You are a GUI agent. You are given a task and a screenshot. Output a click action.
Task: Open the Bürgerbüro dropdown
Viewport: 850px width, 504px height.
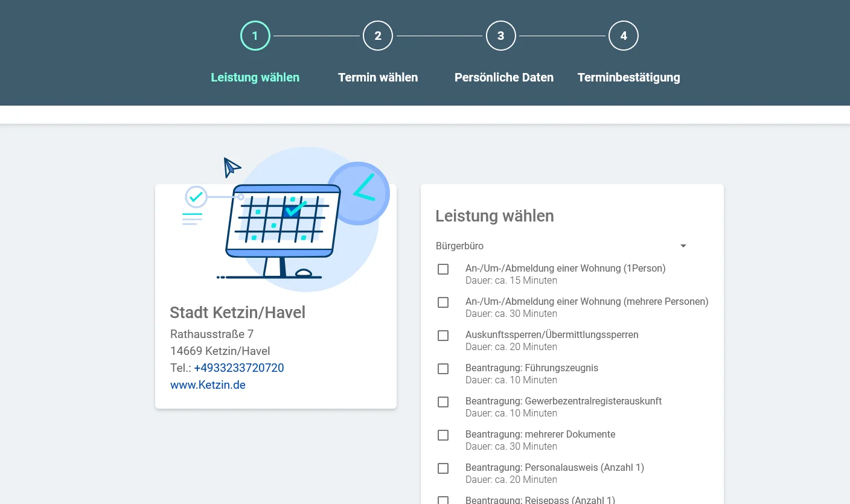click(x=562, y=246)
